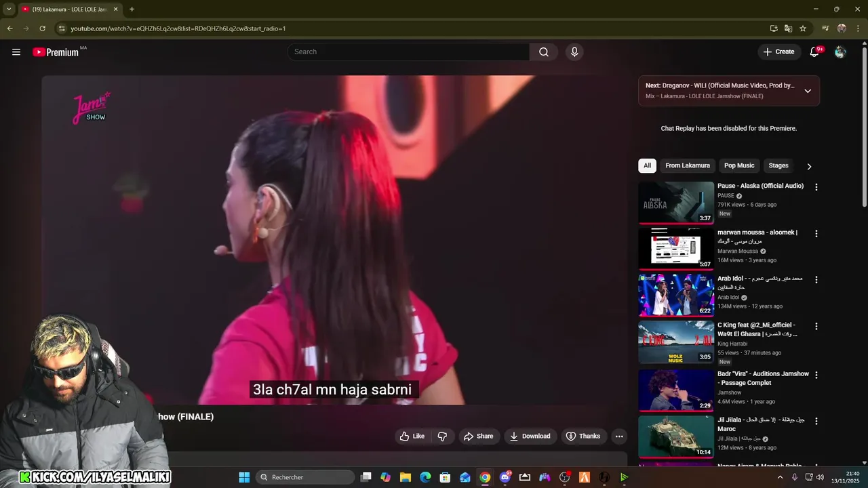The image size is (868, 488).
Task: Open the King Harrabi channel link
Action: 732,344
